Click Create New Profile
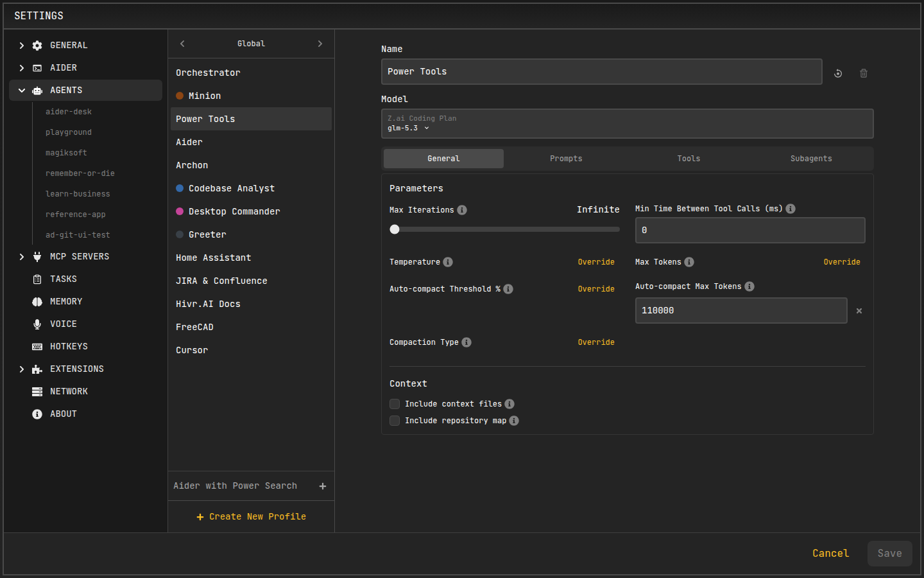The image size is (924, 578). pos(251,516)
